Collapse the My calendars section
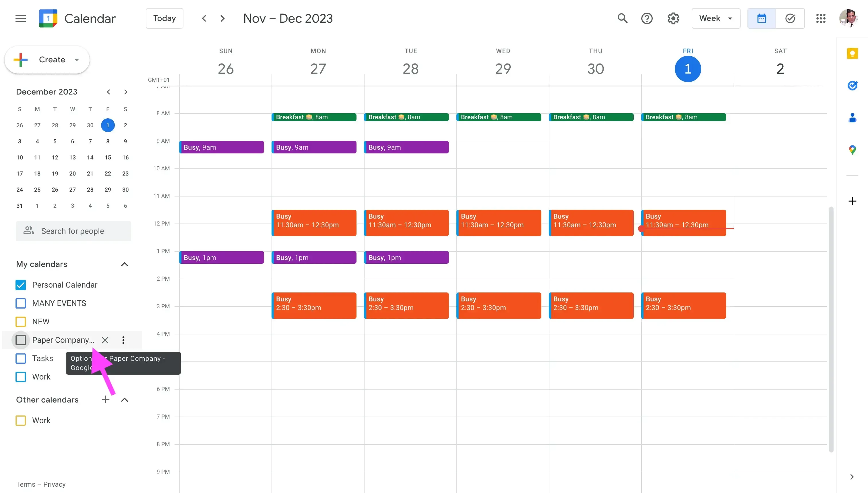The width and height of the screenshot is (868, 493). pyautogui.click(x=125, y=264)
